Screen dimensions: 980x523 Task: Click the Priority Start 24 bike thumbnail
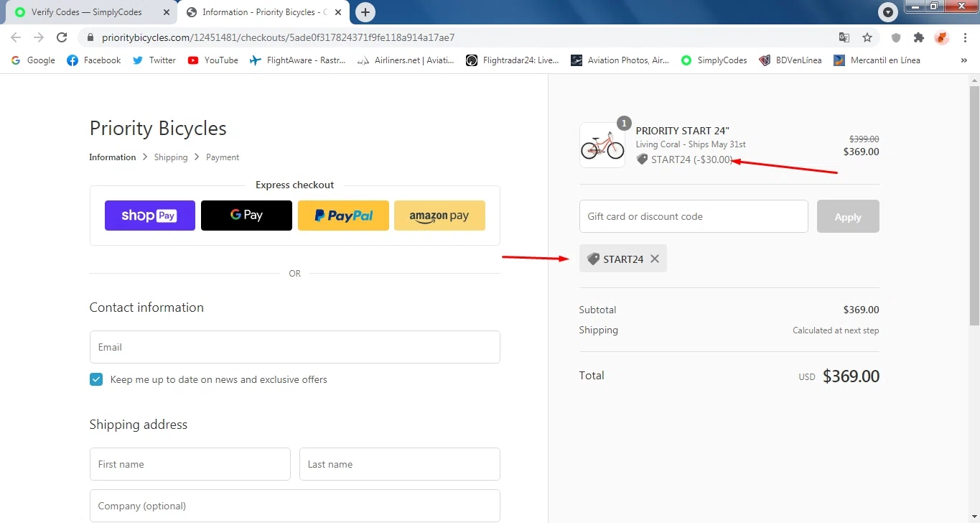(x=602, y=145)
